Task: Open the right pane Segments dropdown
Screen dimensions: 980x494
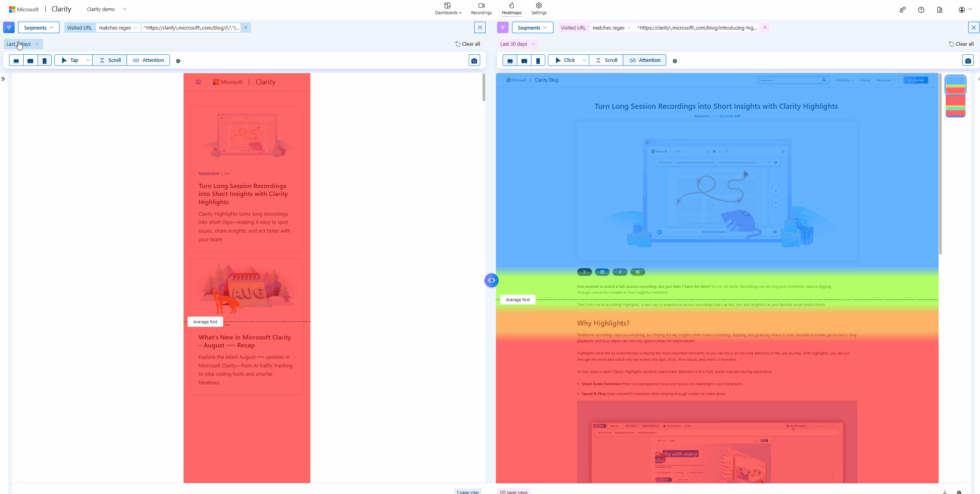Action: click(533, 28)
